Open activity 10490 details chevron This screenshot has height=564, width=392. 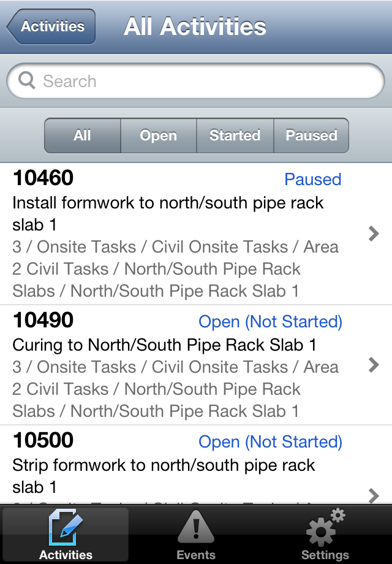[374, 365]
